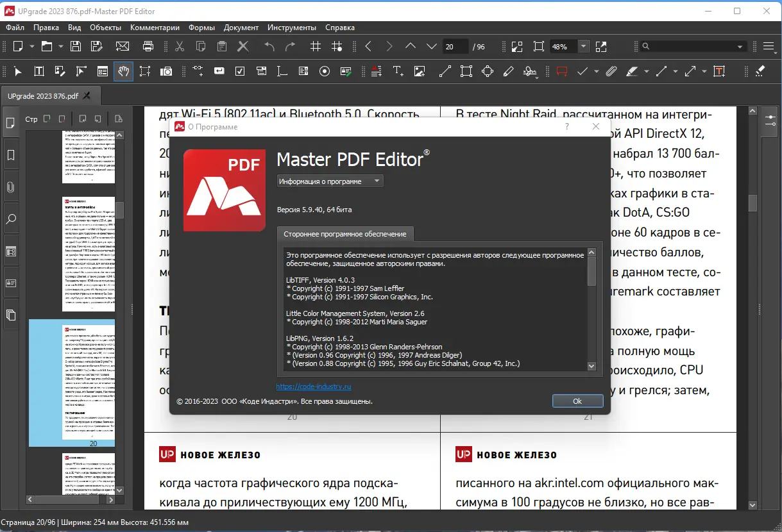Toggle the grid display icon
The width and height of the screenshot is (782, 532).
(316, 46)
